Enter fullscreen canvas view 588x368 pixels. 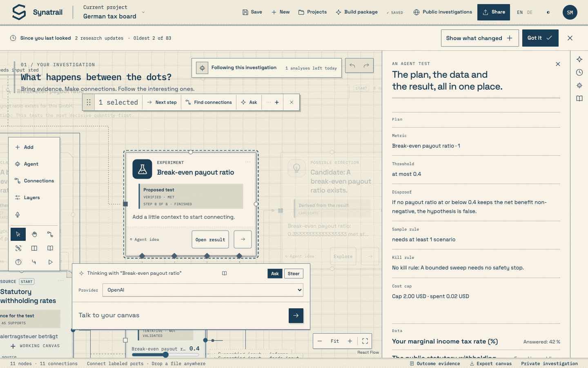pos(365,341)
